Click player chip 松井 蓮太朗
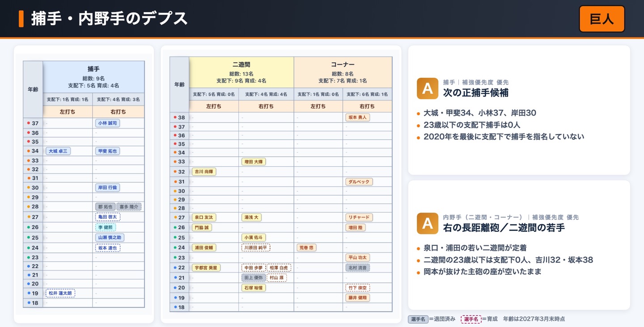 pyautogui.click(x=60, y=293)
